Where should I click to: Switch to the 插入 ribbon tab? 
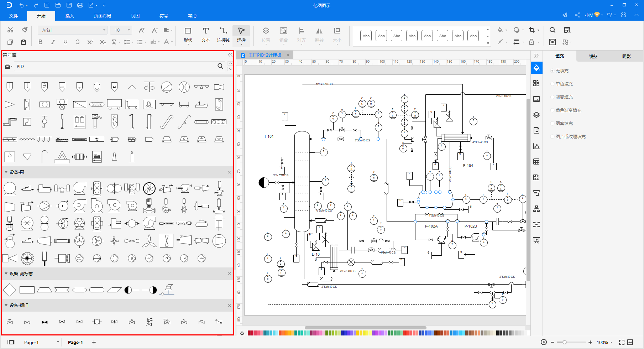pyautogui.click(x=69, y=16)
